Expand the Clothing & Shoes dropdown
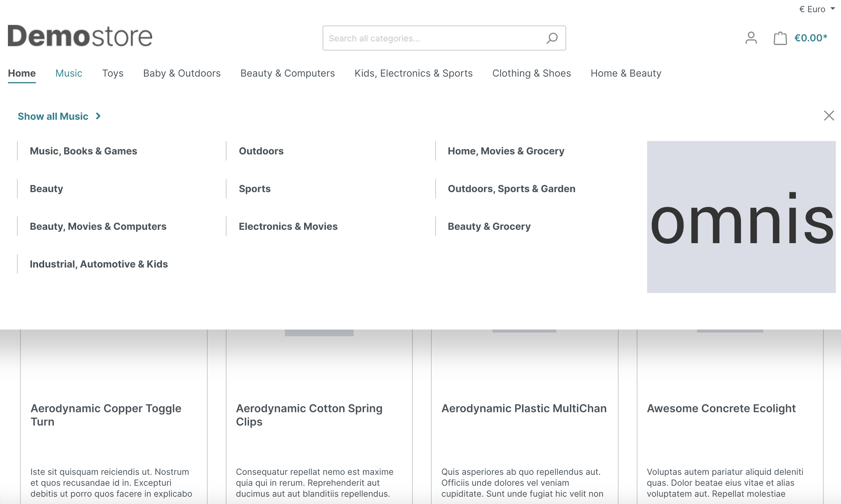This screenshot has height=504, width=841. click(531, 73)
